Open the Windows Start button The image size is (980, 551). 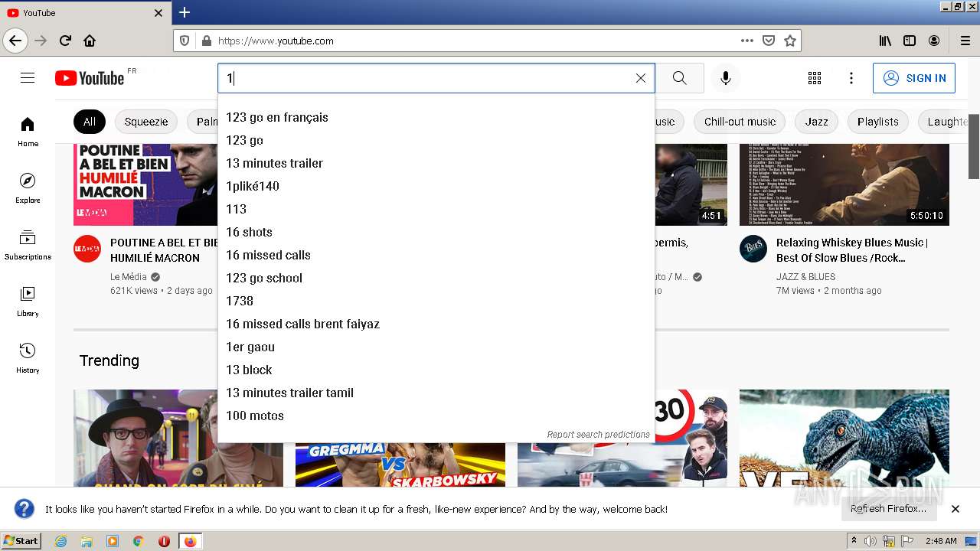click(x=21, y=541)
